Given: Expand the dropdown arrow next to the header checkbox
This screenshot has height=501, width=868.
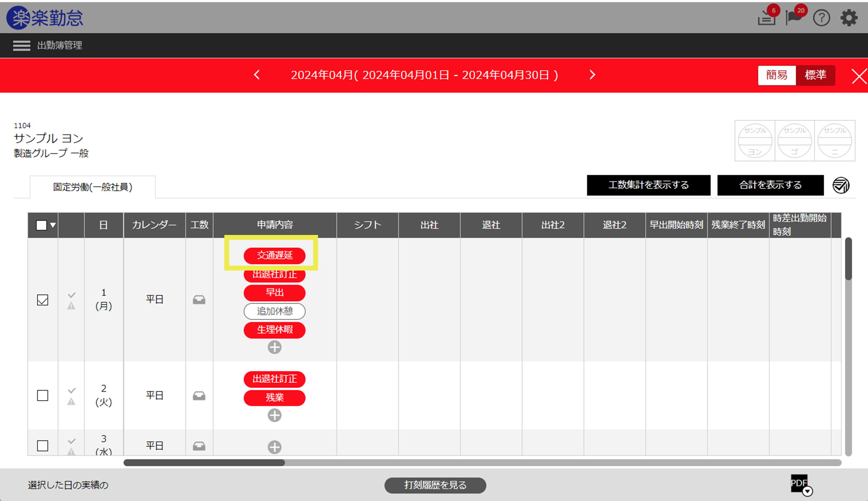Looking at the screenshot, I should (53, 225).
